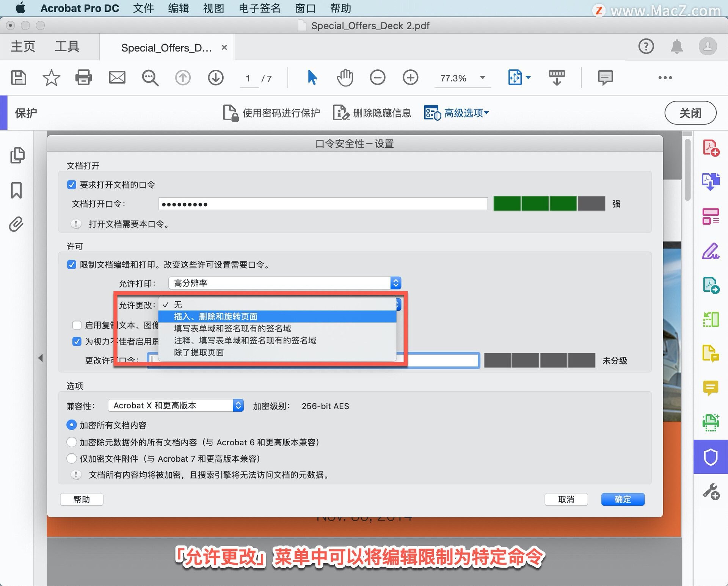
Task: Add file to starred bookmarks
Action: click(51, 78)
